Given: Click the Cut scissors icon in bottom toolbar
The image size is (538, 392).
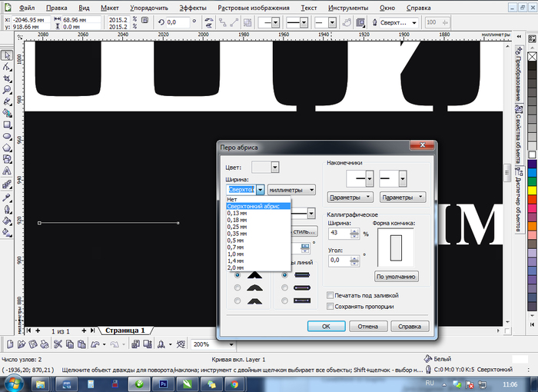Looking at the screenshot, I should tap(58, 344).
